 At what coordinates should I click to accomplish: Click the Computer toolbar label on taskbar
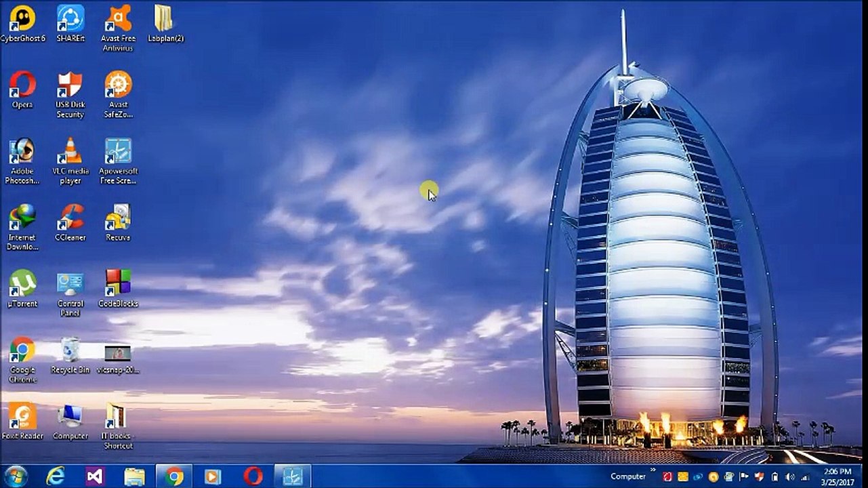pos(628,476)
